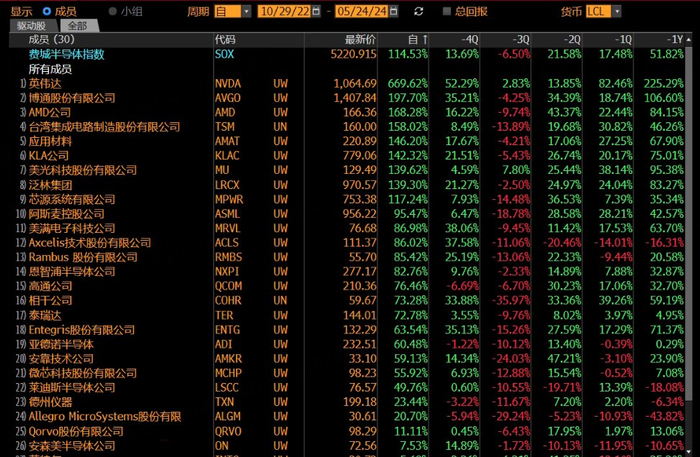Open 亚德诺半导体 member row

pos(61,344)
